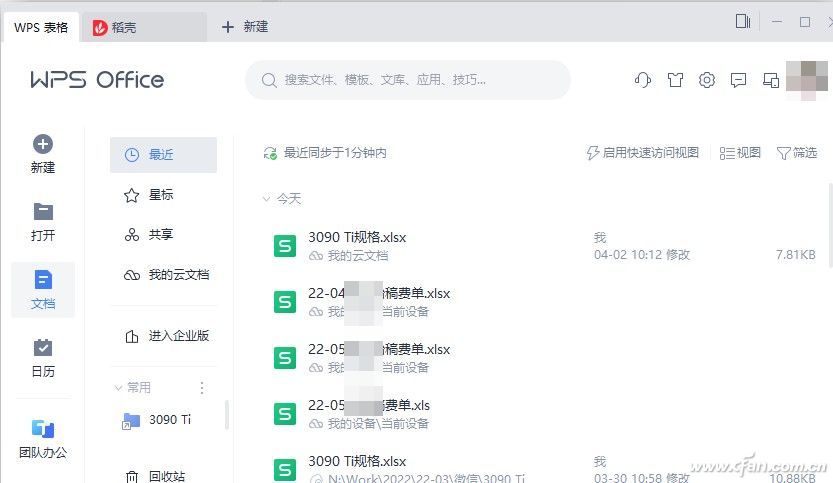Viewport: 833px width, 483px height.
Task: Click the window layout icon in title bar
Action: (743, 21)
